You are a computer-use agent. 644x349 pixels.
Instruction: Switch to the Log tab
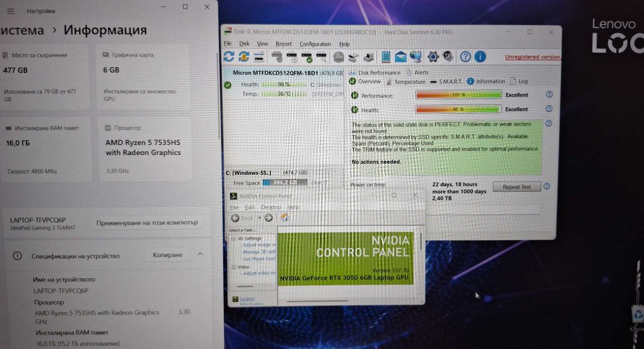pyautogui.click(x=518, y=81)
